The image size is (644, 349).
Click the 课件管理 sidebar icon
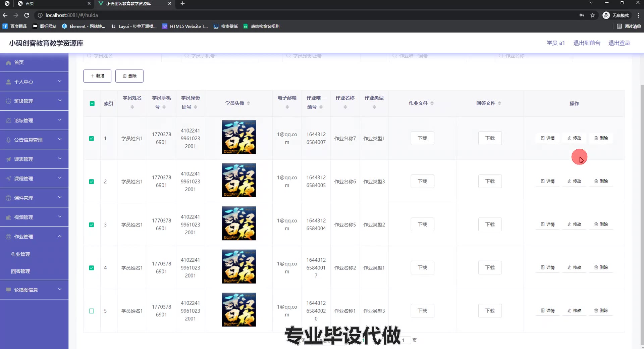click(8, 198)
